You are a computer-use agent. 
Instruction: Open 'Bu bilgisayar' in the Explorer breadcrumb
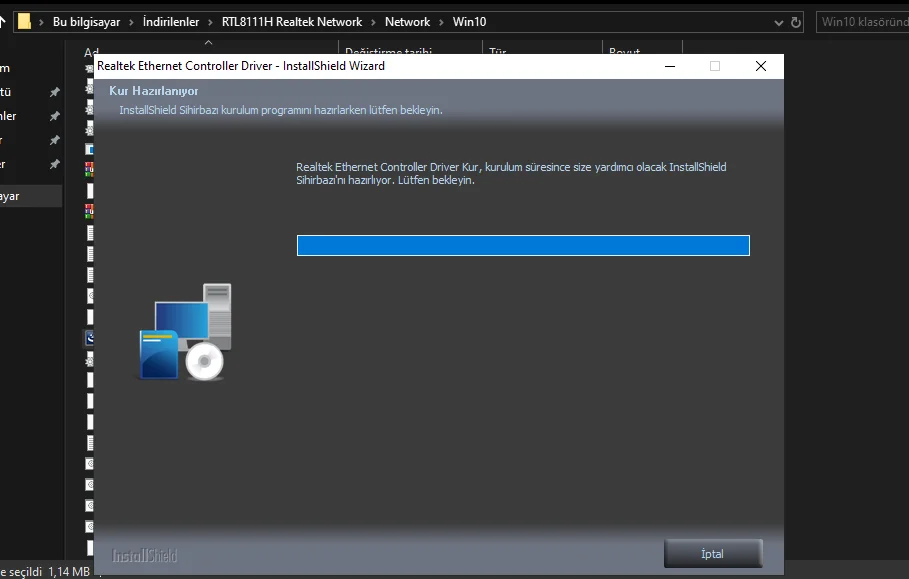pyautogui.click(x=86, y=22)
